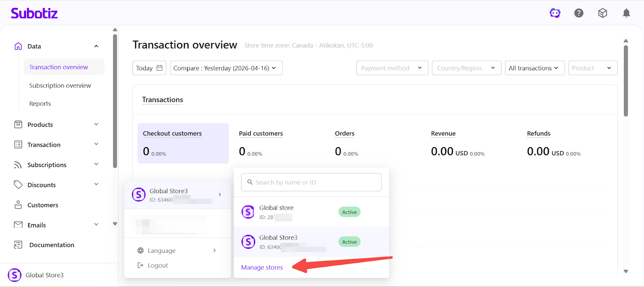The height and width of the screenshot is (287, 644).
Task: Open notifications bell icon
Action: 626,13
